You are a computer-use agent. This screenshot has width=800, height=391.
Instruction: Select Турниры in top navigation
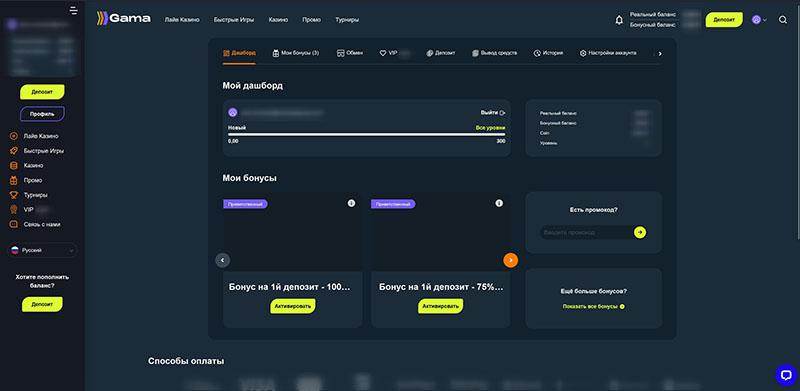coord(347,20)
